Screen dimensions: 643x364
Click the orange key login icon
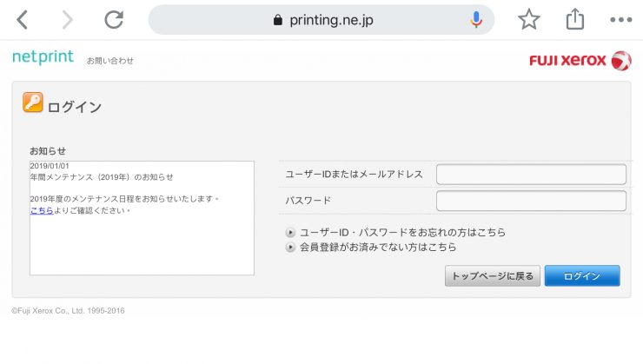(33, 103)
